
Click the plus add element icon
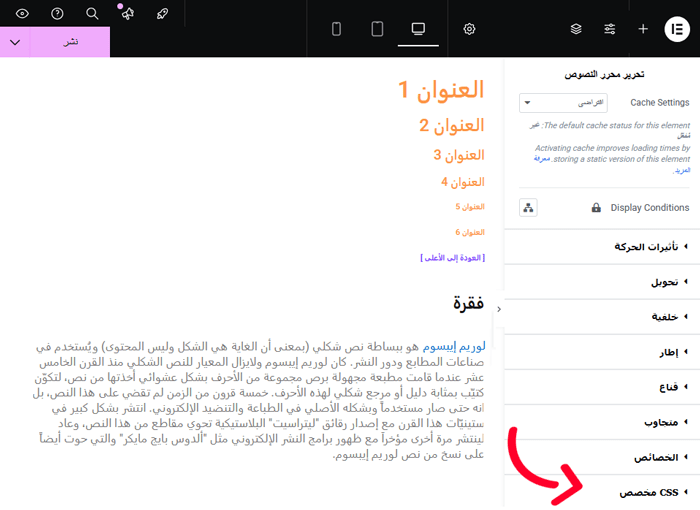pos(643,29)
